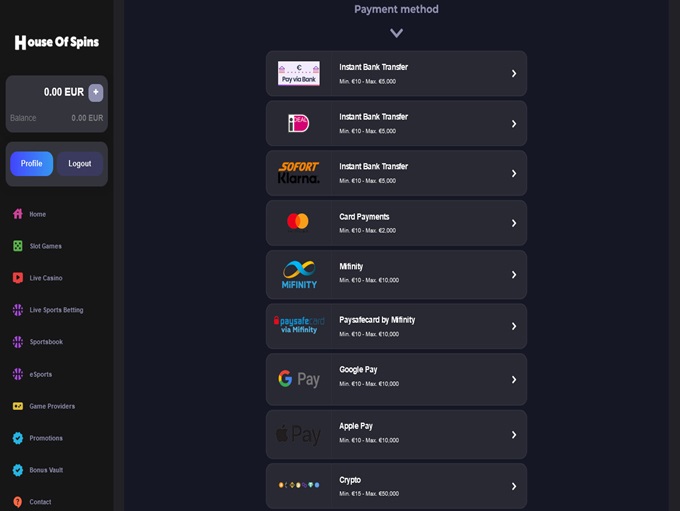680x511 pixels.
Task: Click the Mastercard logo for Card Payments
Action: (298, 222)
